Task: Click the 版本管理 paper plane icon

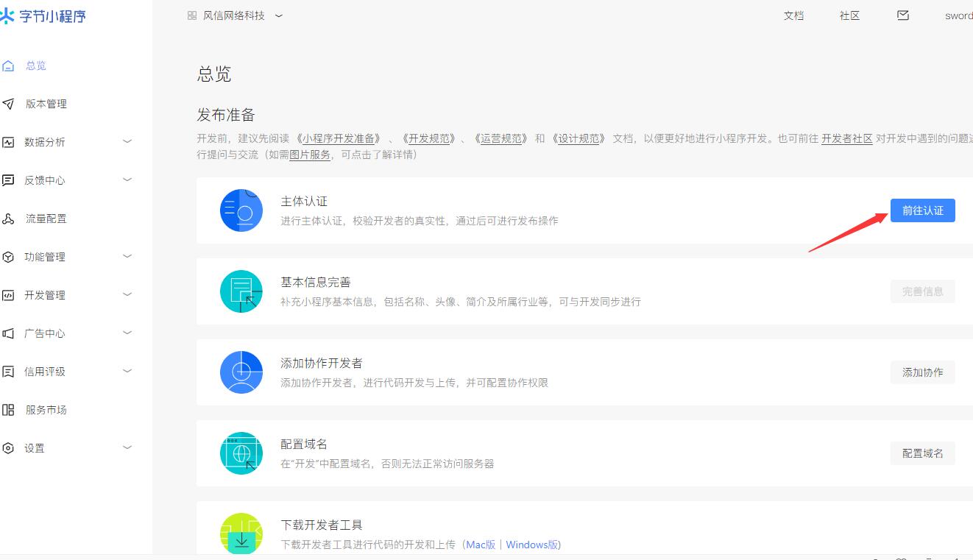Action: point(9,104)
